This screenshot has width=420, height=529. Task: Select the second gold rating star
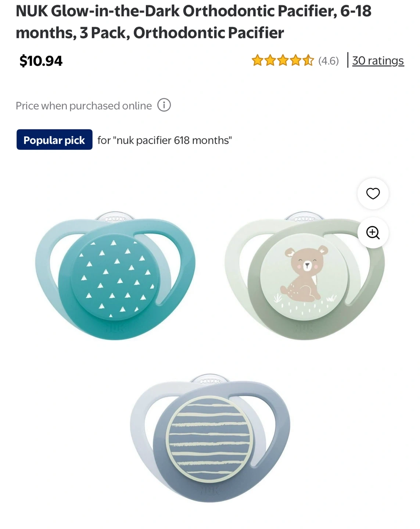tap(270, 60)
